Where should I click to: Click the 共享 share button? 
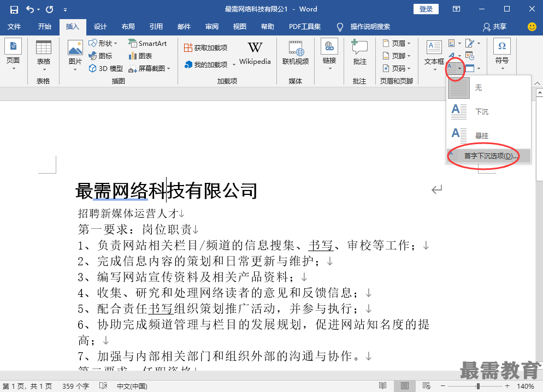(495, 27)
